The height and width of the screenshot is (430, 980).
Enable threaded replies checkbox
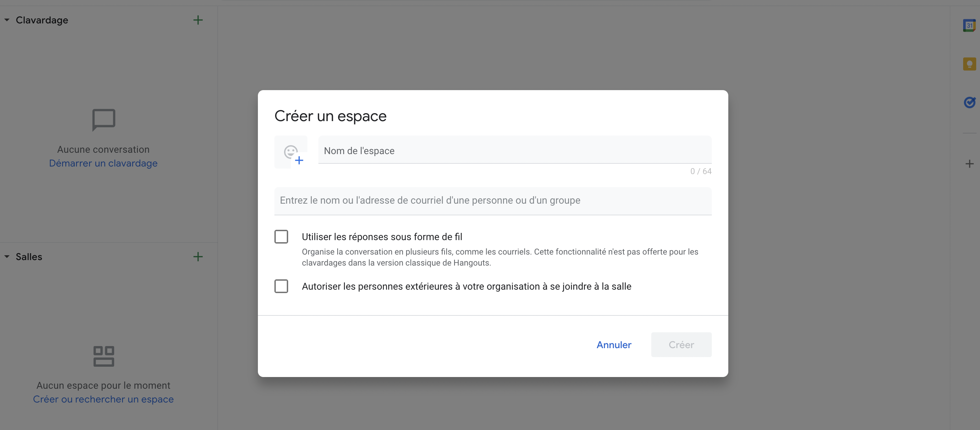tap(281, 237)
